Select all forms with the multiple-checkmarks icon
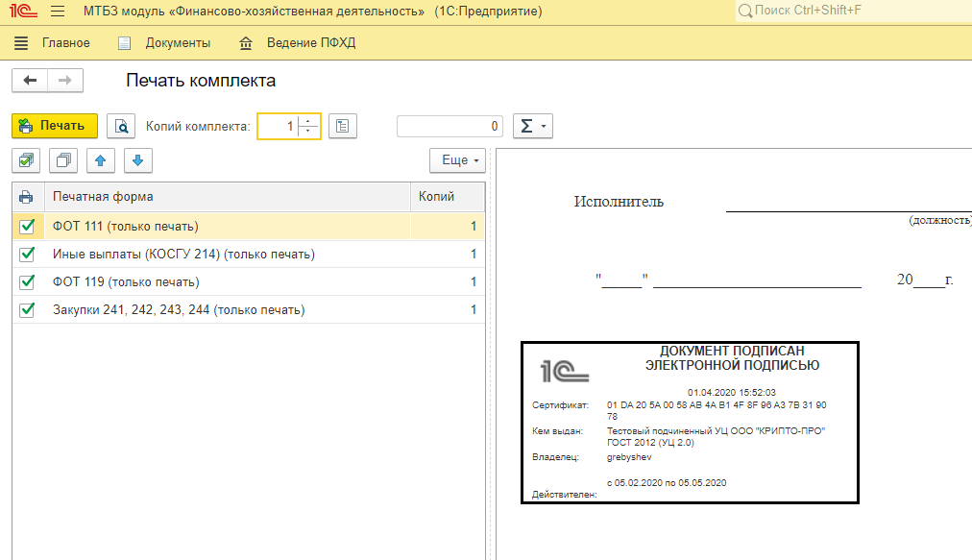Screen dimensions: 972x560 (26, 160)
